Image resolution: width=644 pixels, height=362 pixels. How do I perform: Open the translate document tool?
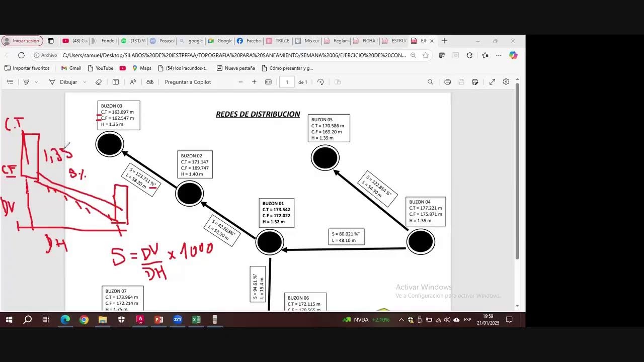pos(150,82)
